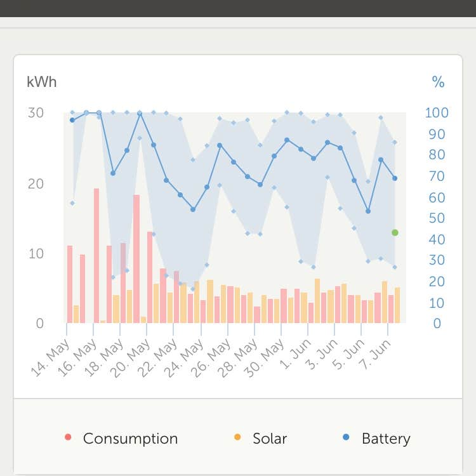Click the last battery line point on 7 Jun
Image resolution: width=476 pixels, height=476 pixels.
pos(395,178)
